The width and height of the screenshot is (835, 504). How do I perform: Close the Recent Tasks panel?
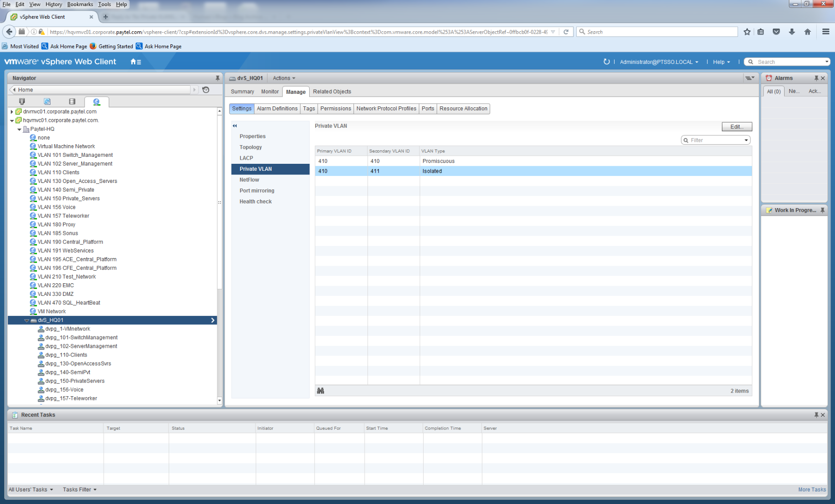coord(823,415)
